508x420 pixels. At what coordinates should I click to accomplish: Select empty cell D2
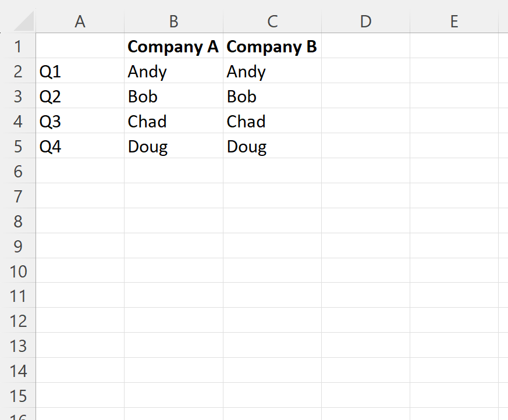[365, 71]
